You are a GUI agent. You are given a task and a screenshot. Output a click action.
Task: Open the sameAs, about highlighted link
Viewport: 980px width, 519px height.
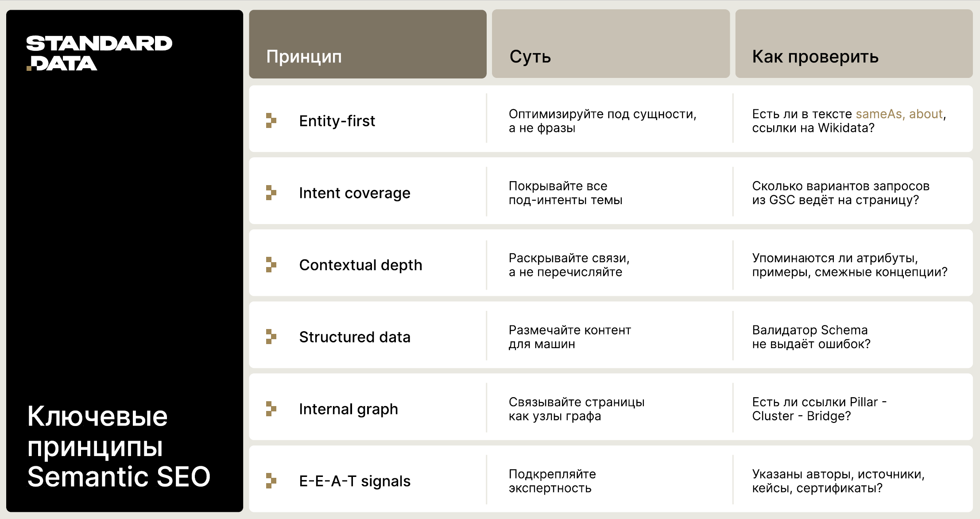point(899,114)
